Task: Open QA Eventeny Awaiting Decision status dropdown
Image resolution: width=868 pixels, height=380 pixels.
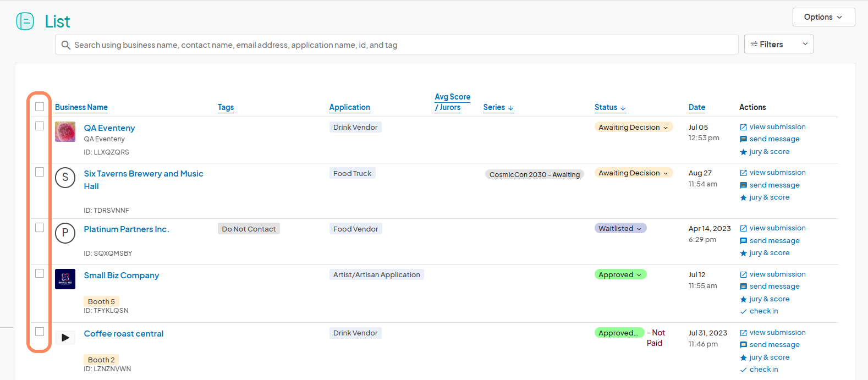Action: click(x=634, y=127)
